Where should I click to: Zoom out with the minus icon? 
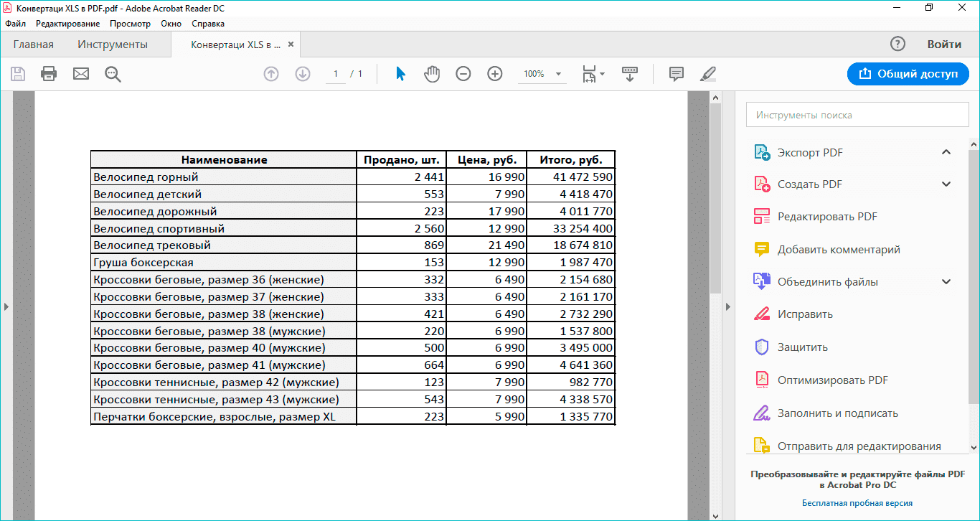[x=463, y=73]
